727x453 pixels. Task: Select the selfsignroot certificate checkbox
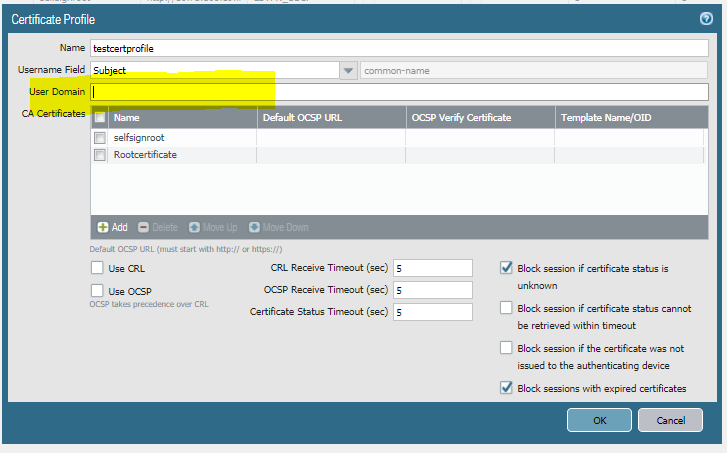(x=100, y=137)
